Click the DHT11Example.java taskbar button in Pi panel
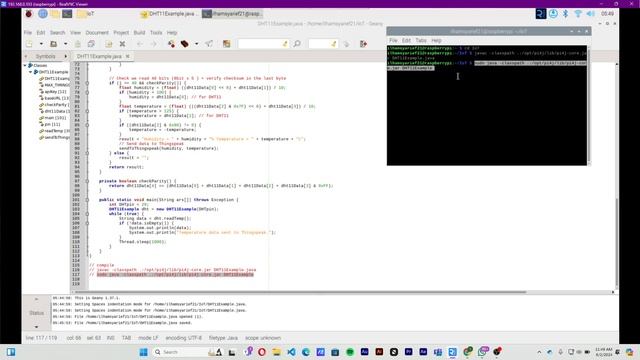The width and height of the screenshot is (640, 360). [169, 14]
